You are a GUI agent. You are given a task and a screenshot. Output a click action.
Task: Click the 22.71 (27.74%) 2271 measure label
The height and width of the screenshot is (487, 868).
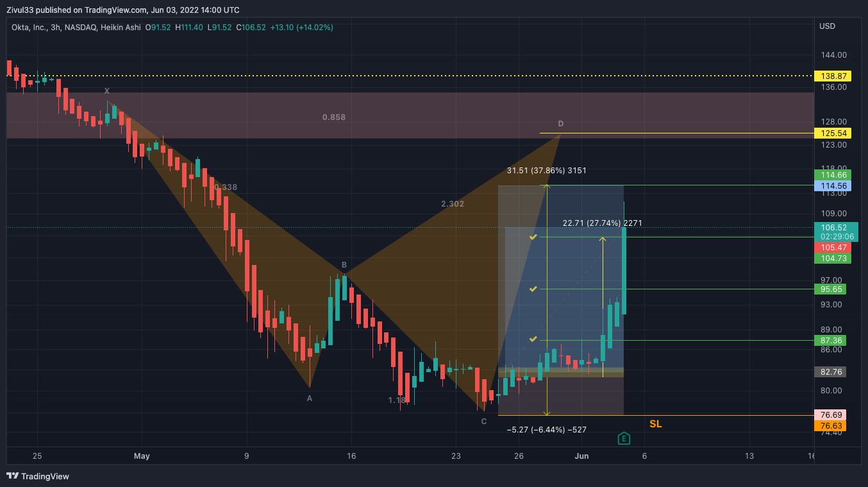[603, 223]
